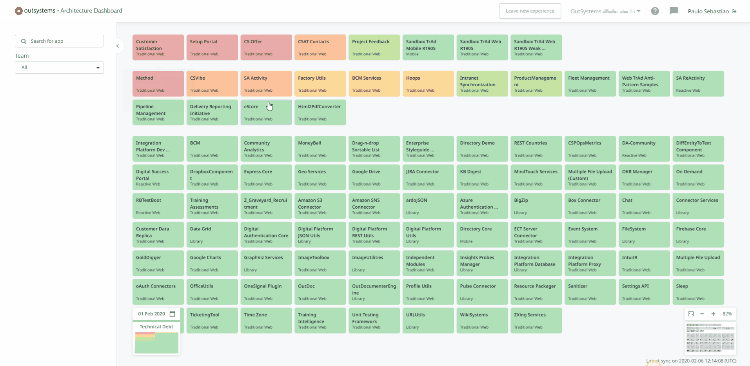Click the OutSystems logo in the header

click(34, 11)
